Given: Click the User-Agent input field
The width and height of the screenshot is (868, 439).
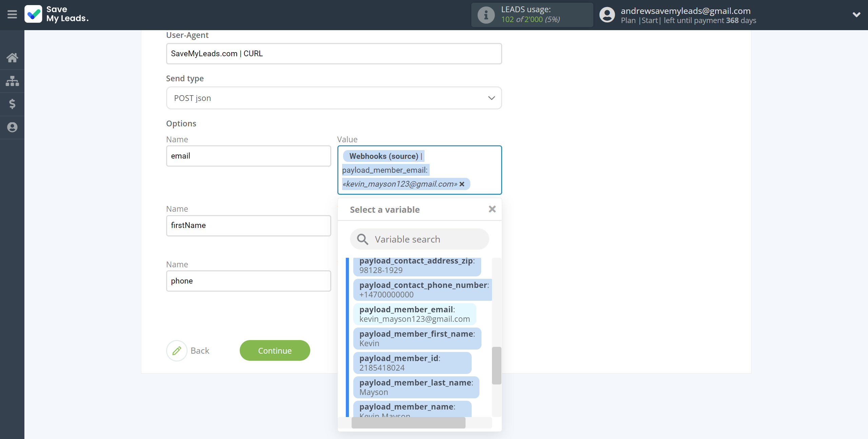Looking at the screenshot, I should (x=334, y=54).
